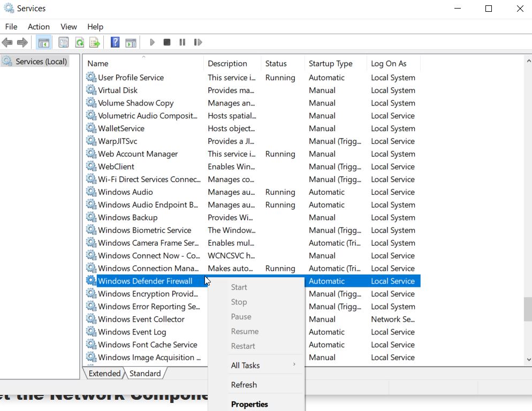Click the vertical scrollbar thumb

[528, 309]
